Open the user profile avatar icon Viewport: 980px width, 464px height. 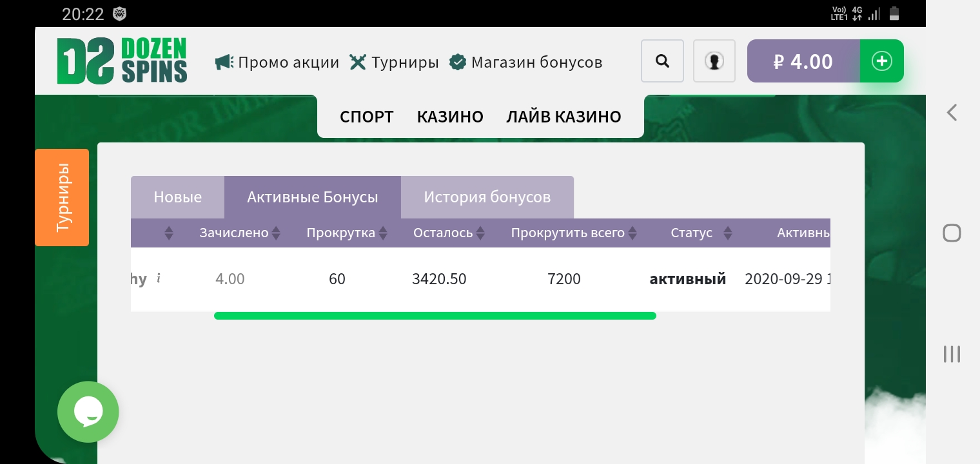pyautogui.click(x=714, y=61)
